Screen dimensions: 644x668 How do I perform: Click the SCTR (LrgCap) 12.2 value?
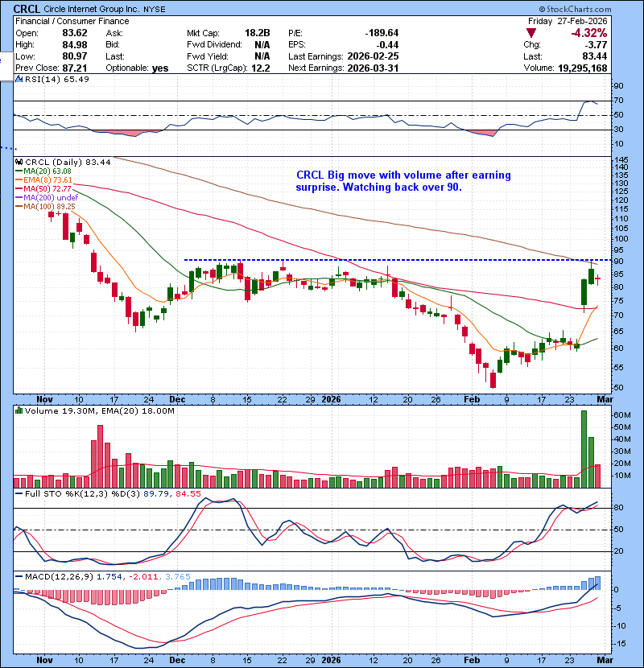tap(260, 68)
